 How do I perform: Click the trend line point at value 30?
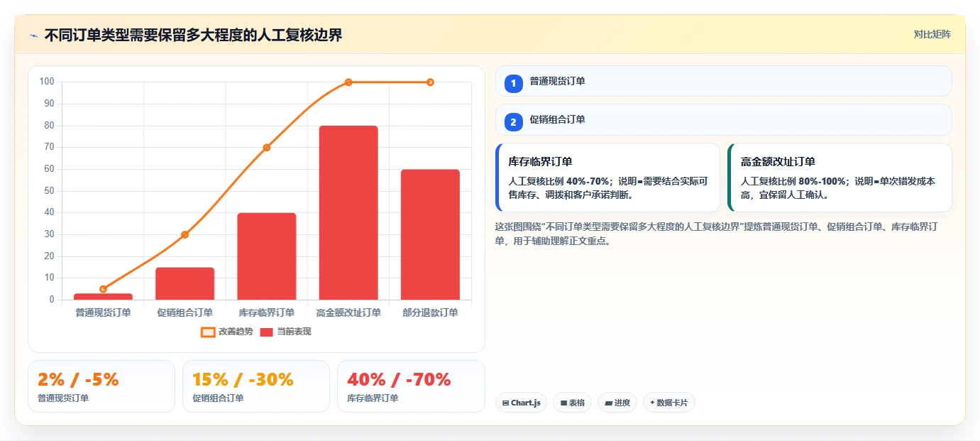[x=185, y=234]
